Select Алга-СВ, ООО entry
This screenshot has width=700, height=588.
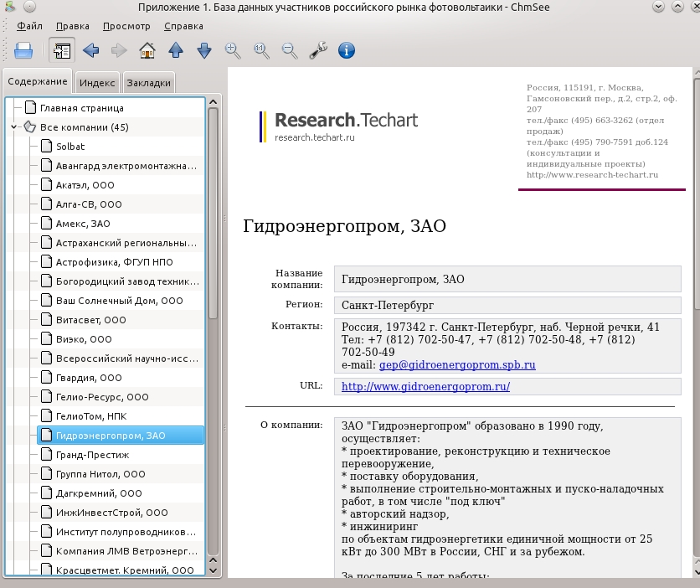(x=89, y=204)
